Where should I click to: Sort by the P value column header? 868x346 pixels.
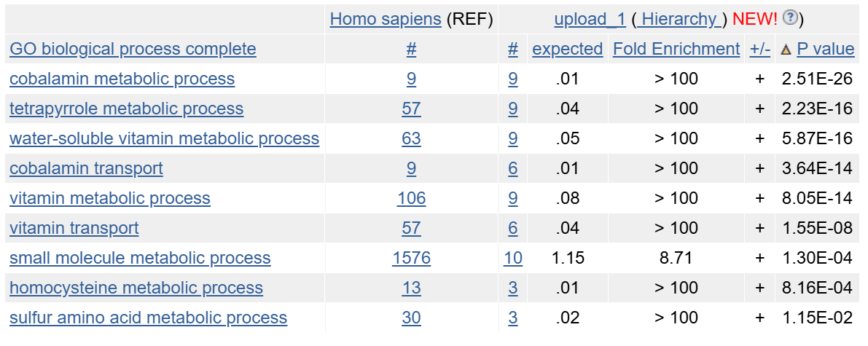826,50
